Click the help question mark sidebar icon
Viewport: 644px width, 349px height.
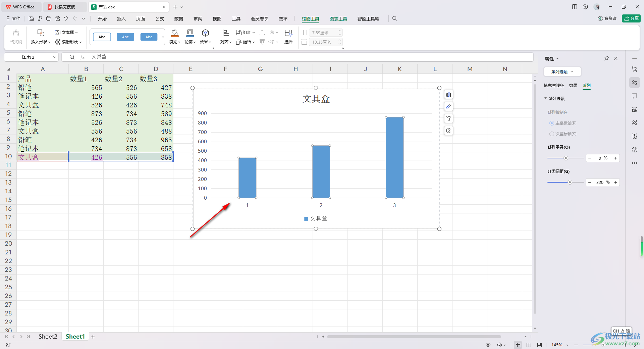point(635,150)
